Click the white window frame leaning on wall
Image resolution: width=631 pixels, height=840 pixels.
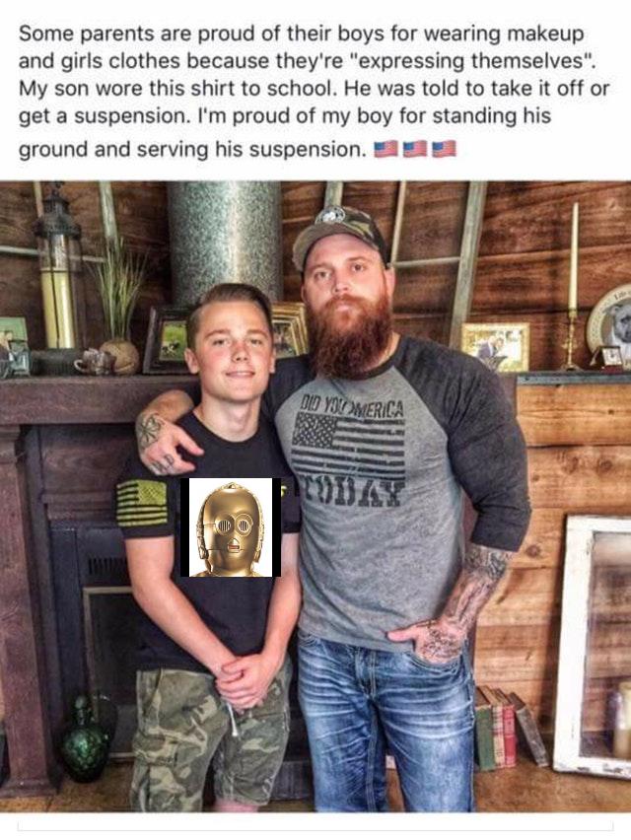(593, 647)
